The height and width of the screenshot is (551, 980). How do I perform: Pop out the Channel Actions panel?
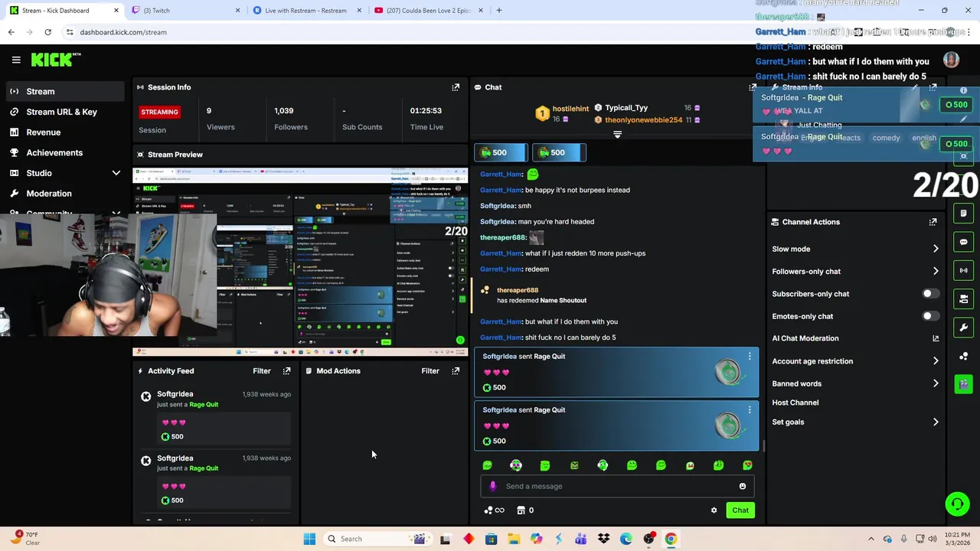pos(933,222)
